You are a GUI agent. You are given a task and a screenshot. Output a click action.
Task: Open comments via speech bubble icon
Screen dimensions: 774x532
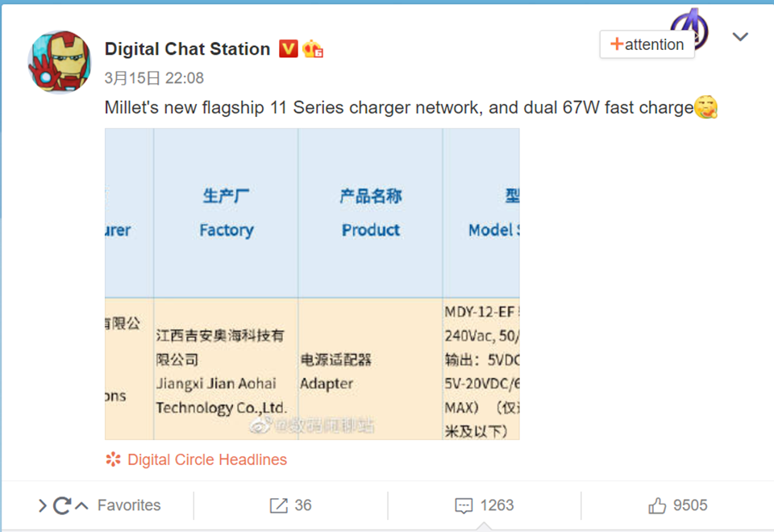click(464, 506)
